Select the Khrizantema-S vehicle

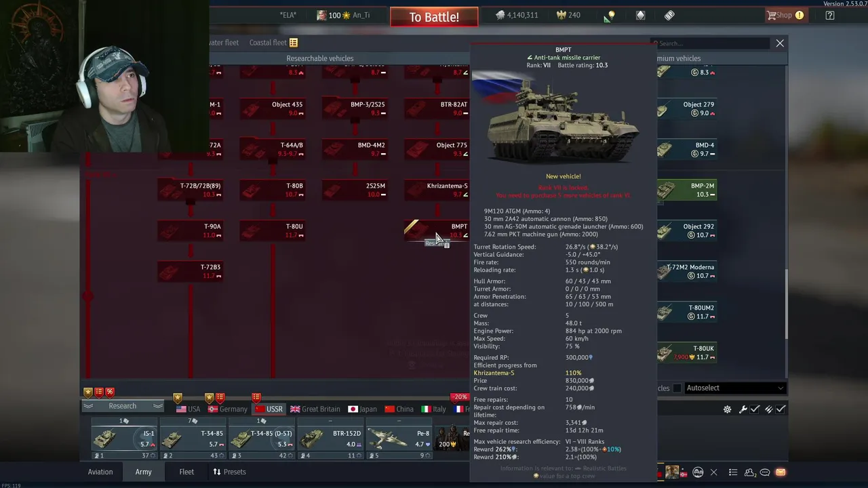[x=437, y=190]
